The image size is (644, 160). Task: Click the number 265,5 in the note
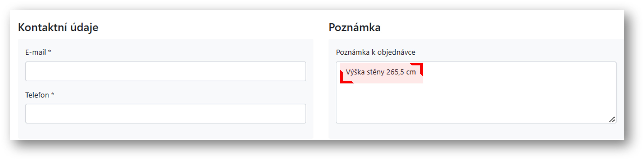(395, 72)
